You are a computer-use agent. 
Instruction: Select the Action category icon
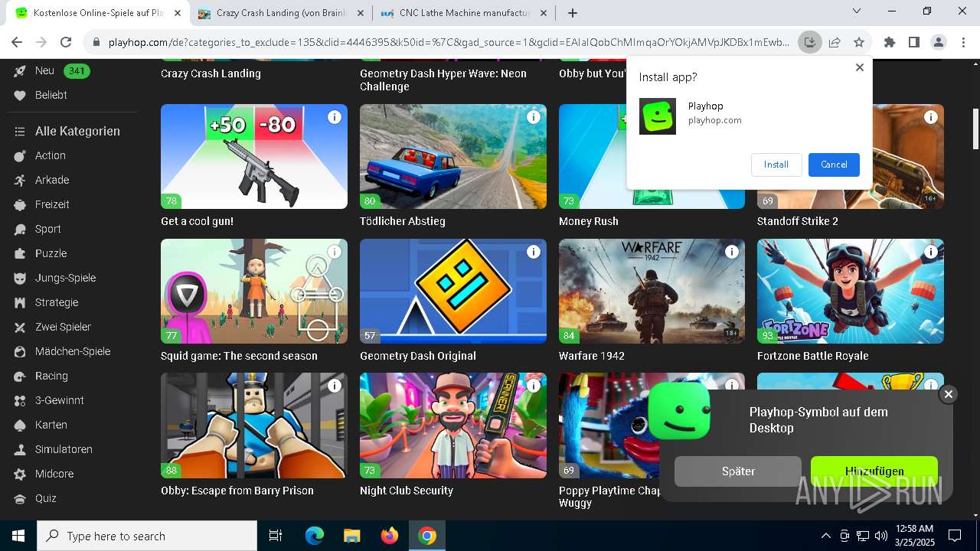tap(20, 155)
